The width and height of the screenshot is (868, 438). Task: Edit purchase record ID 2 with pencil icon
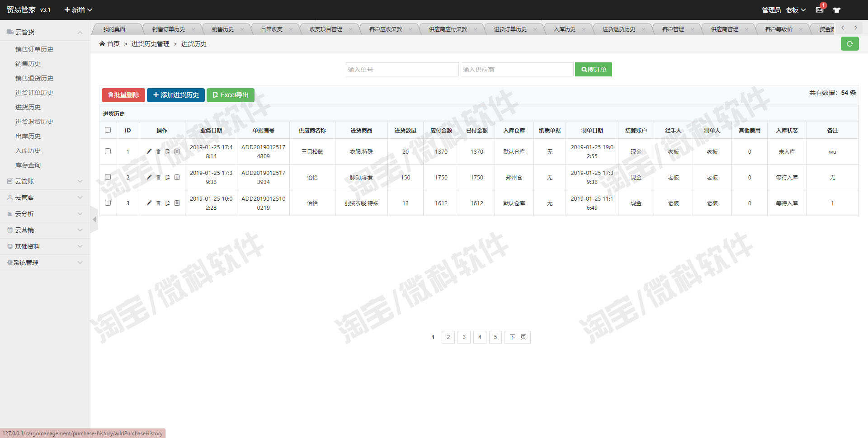click(x=149, y=177)
